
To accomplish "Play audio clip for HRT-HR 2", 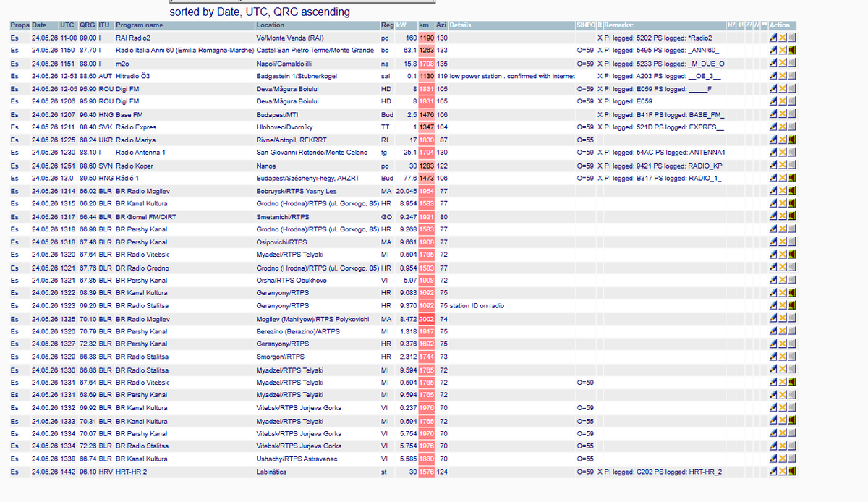I will 792,472.
